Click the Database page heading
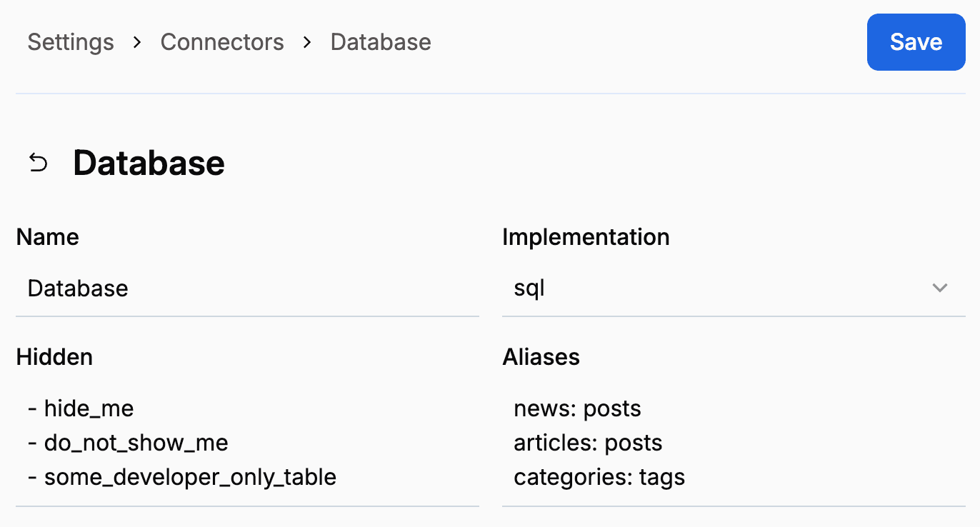980x527 pixels. (x=148, y=162)
